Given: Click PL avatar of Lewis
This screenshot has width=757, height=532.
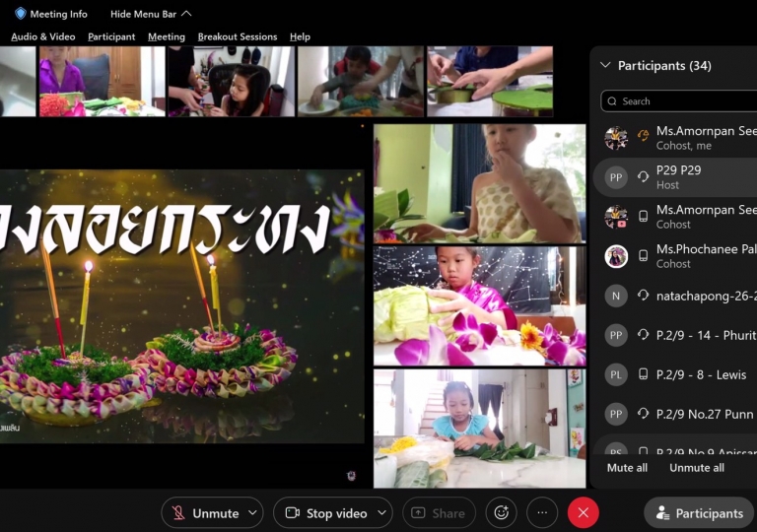Looking at the screenshot, I should click(x=616, y=374).
